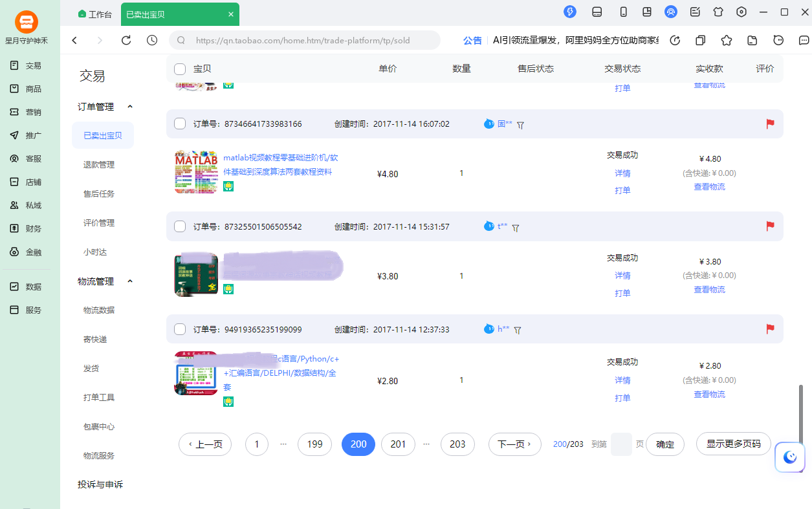The width and height of the screenshot is (812, 509).
Task: Click the page number jump input field
Action: (x=621, y=444)
